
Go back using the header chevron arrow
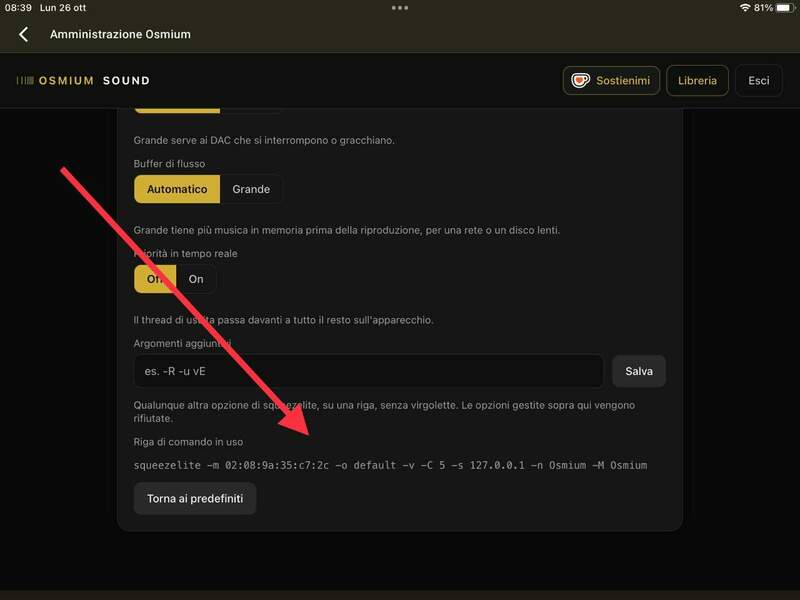click(x=23, y=34)
